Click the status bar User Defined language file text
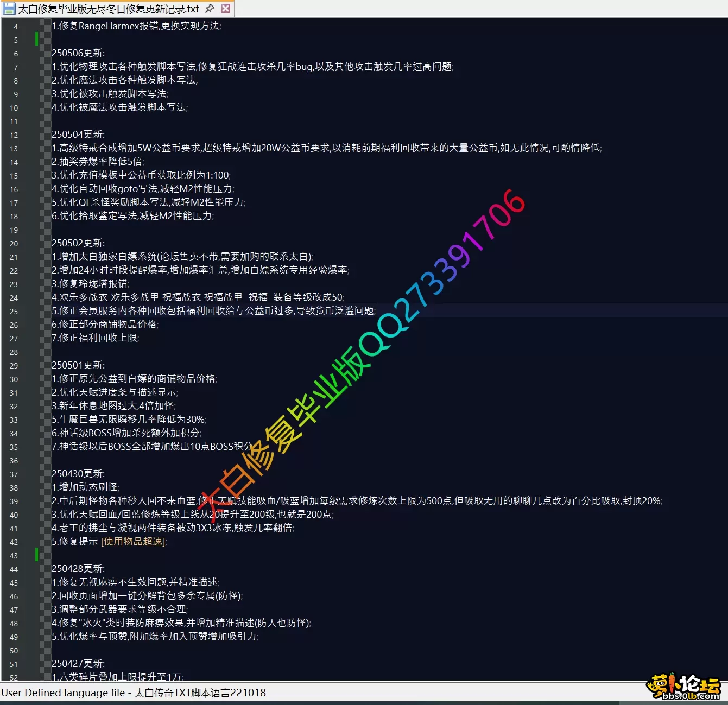This screenshot has width=728, height=705. 134,693
